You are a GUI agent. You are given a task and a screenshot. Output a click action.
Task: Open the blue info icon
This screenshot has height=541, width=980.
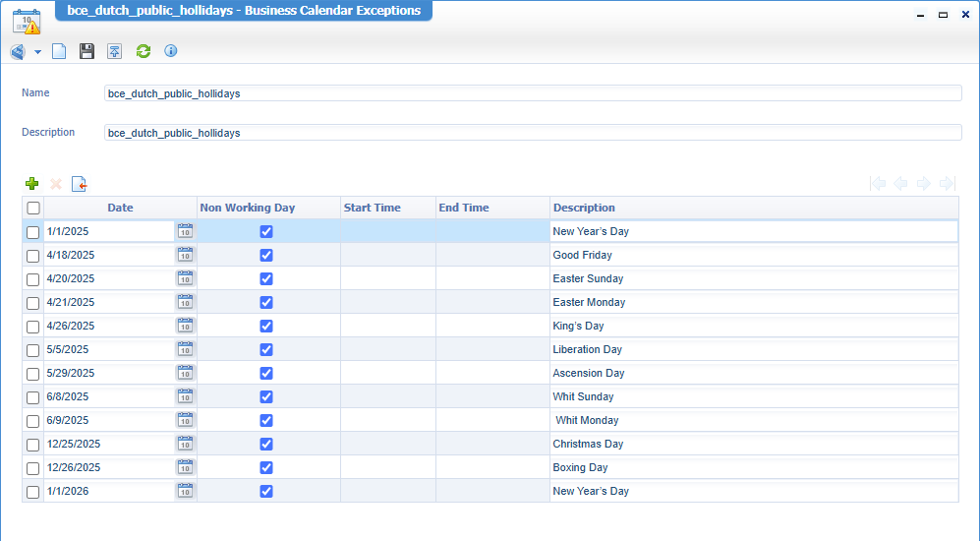click(x=171, y=51)
